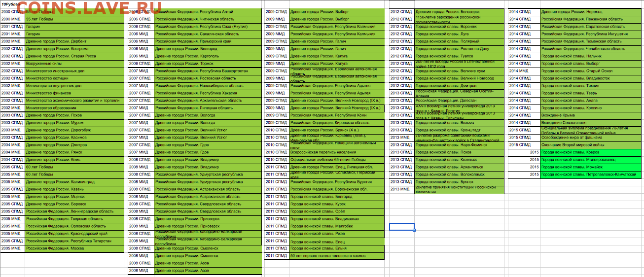Click the 'Вхождение Крыма' cell
The height and width of the screenshot is (277, 644).
[592, 115]
